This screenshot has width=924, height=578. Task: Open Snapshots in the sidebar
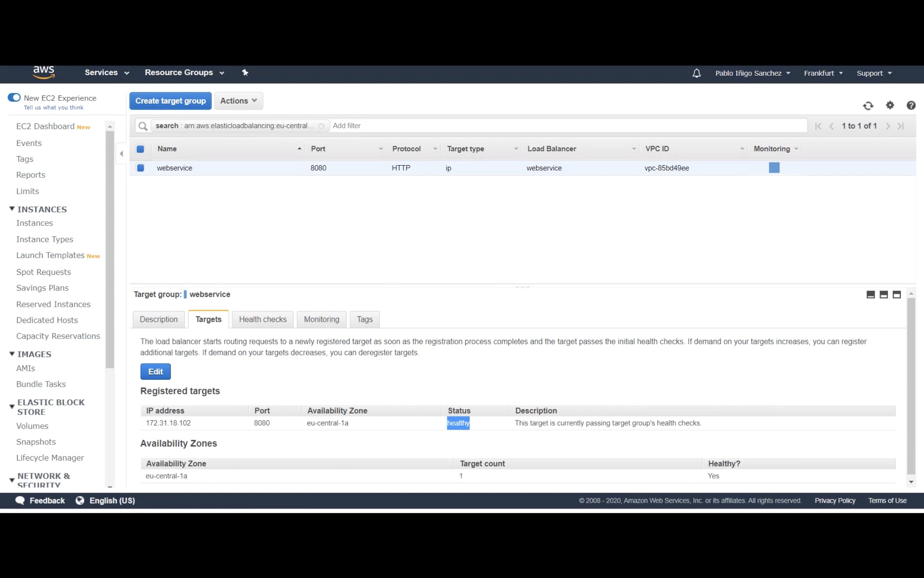point(36,442)
